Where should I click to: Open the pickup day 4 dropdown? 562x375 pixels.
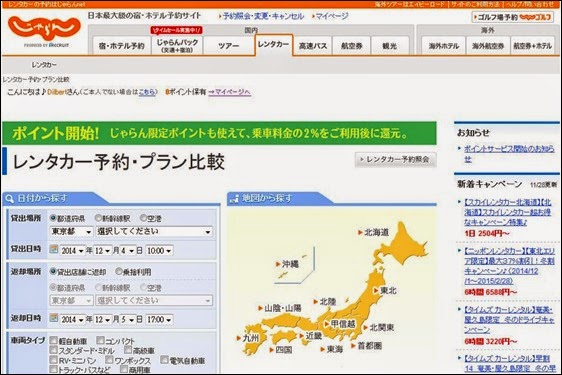click(127, 250)
